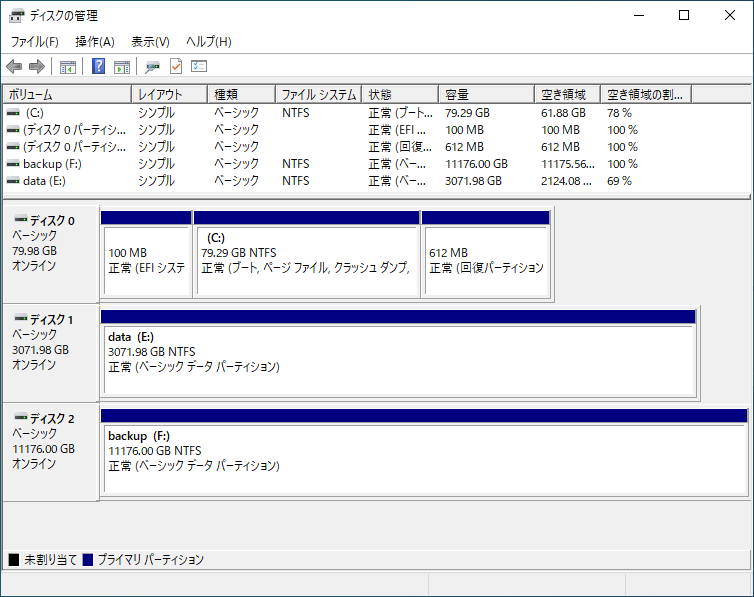Viewport: 754px width, 597px height.
Task: Open the 表示(V) menu
Action: pyautogui.click(x=150, y=42)
